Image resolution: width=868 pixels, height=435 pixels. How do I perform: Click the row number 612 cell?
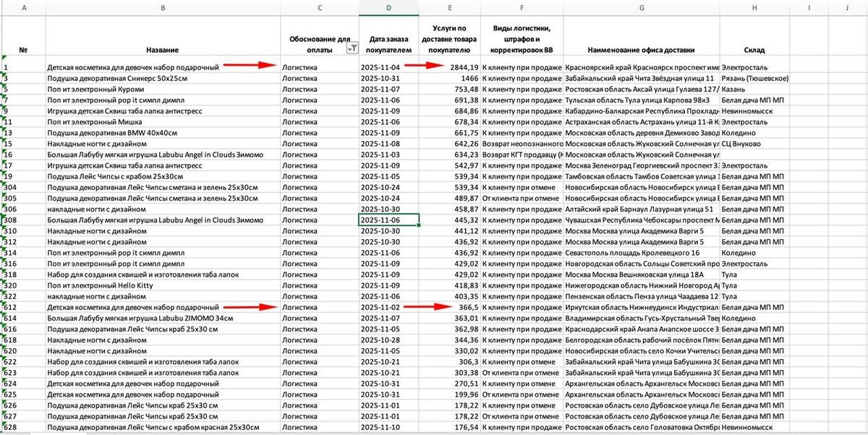23,307
